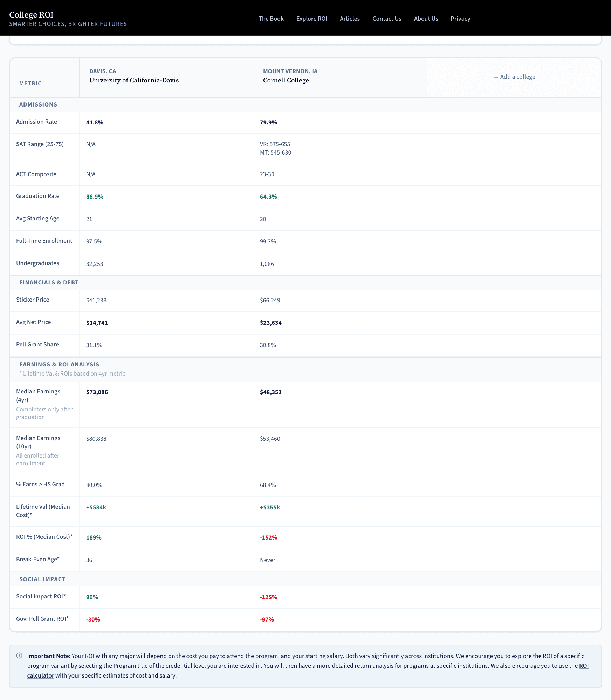Click the 1,086 undergraduates value
611x700 pixels.
[x=267, y=264]
